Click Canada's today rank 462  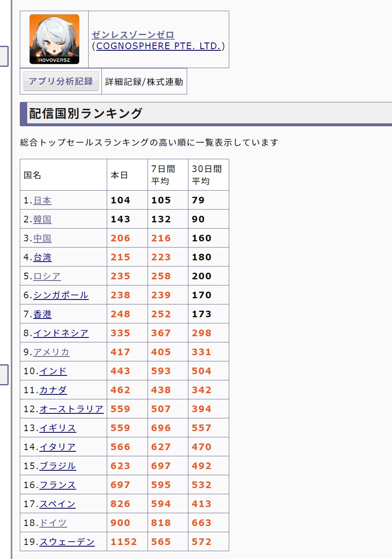tap(120, 390)
